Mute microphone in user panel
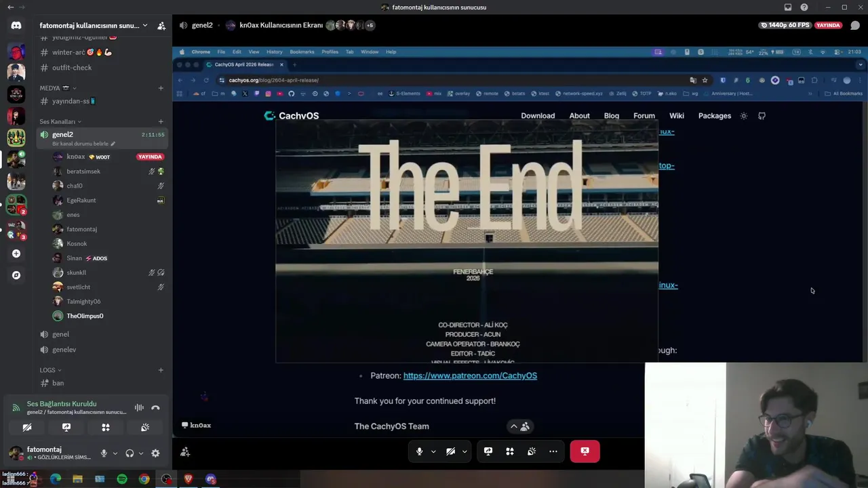This screenshot has height=488, width=868. 104,453
